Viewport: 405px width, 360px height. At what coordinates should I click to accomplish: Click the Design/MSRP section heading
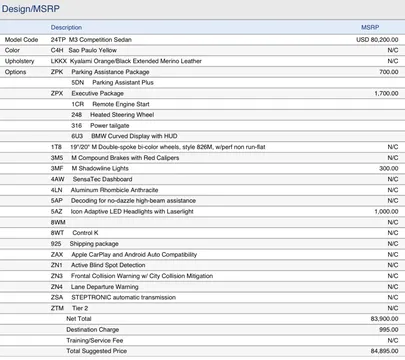[x=31, y=9]
